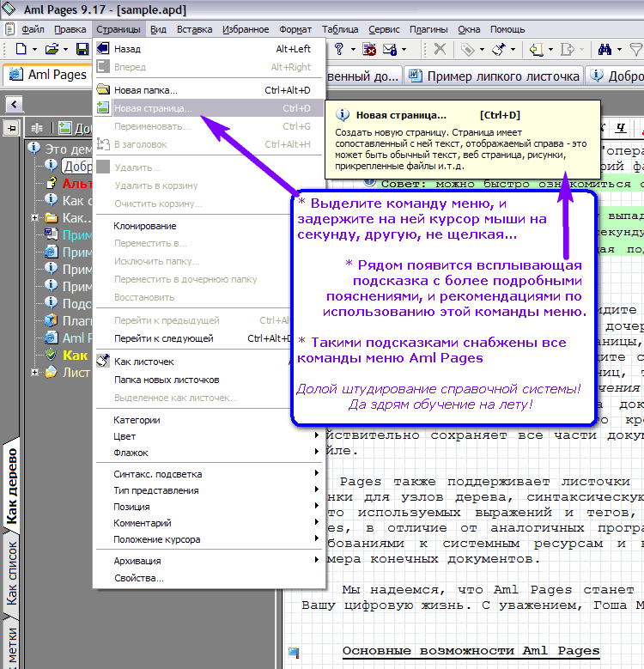Screen dimensions: 644x669
Task: Open the binoculars search dropdown arrow
Action: pos(619,50)
